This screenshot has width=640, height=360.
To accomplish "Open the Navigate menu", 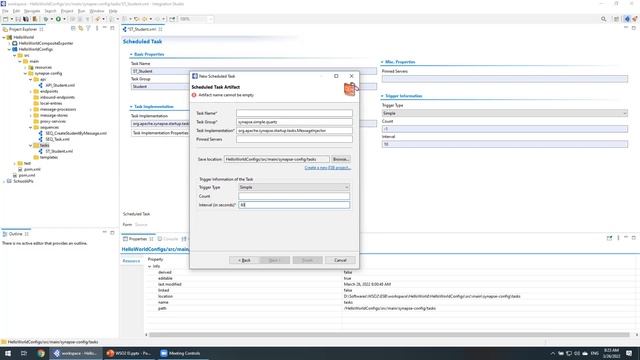I will (x=32, y=11).
